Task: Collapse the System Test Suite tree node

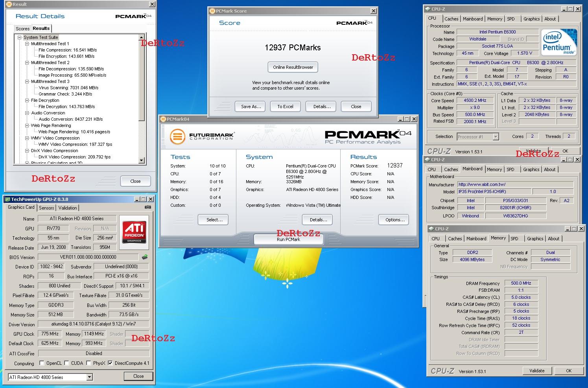Action: (20, 37)
